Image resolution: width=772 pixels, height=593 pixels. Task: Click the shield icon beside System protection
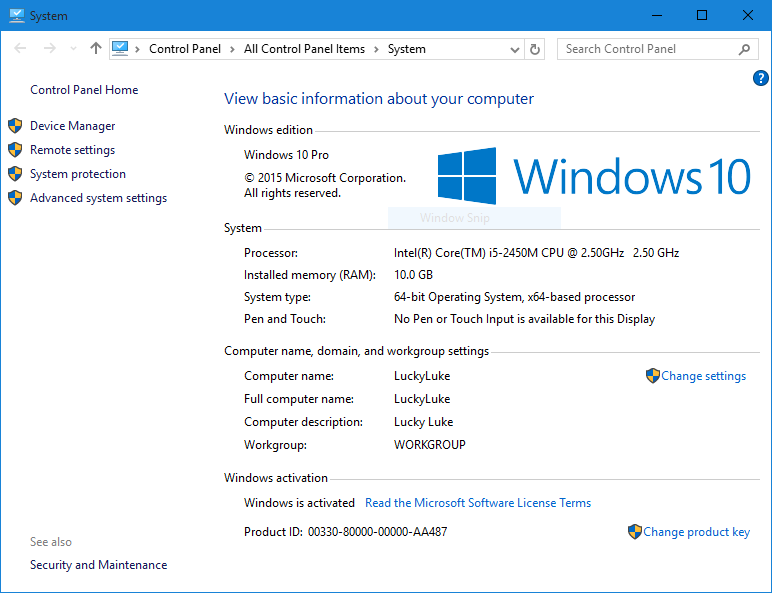(14, 174)
